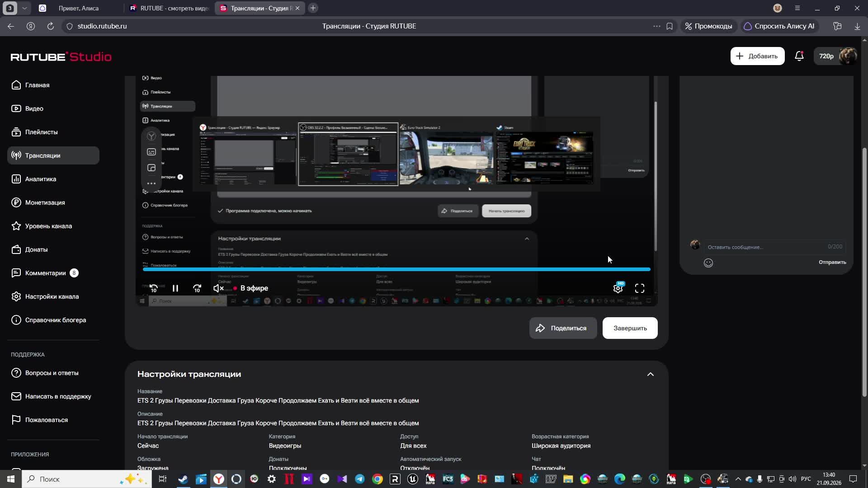The width and height of the screenshot is (868, 488).
Task: Open player quality settings gear
Action: tap(618, 288)
